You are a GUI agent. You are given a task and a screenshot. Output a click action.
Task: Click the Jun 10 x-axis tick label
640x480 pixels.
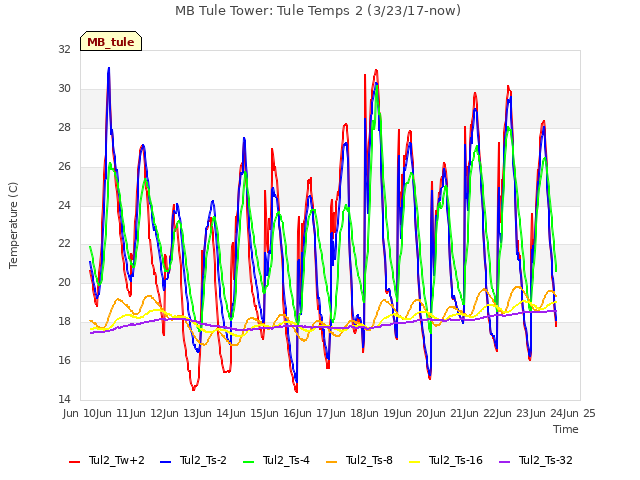pos(80,413)
